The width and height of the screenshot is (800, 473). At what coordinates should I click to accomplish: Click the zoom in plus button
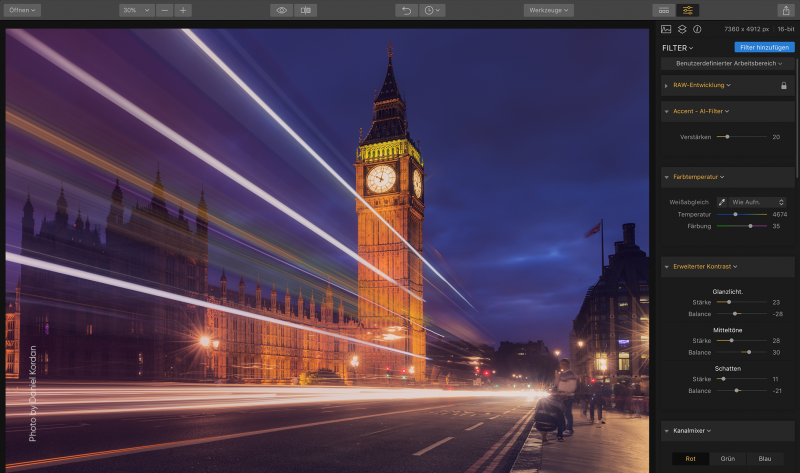[183, 10]
